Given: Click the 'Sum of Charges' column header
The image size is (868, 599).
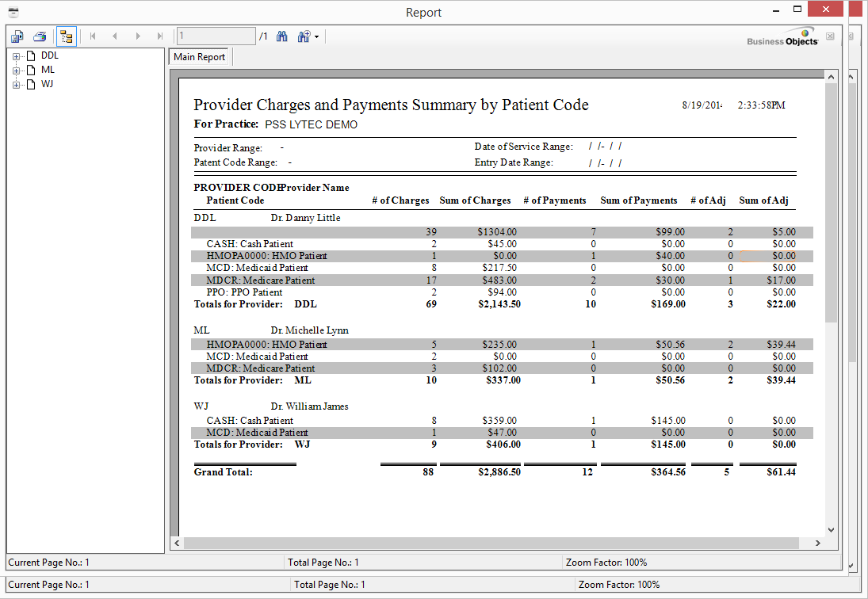Looking at the screenshot, I should (x=475, y=200).
